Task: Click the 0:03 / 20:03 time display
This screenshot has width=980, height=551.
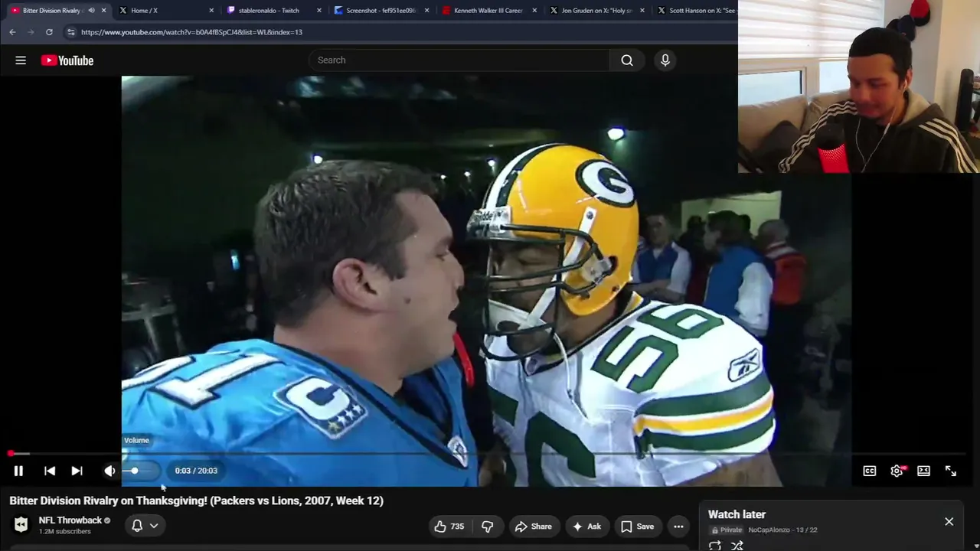Action: coord(196,471)
